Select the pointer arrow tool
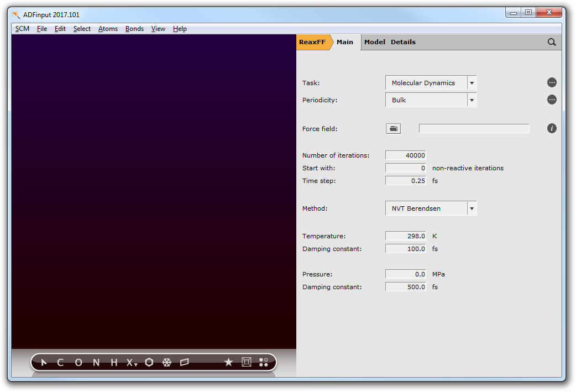This screenshot has width=576, height=392. [x=44, y=363]
